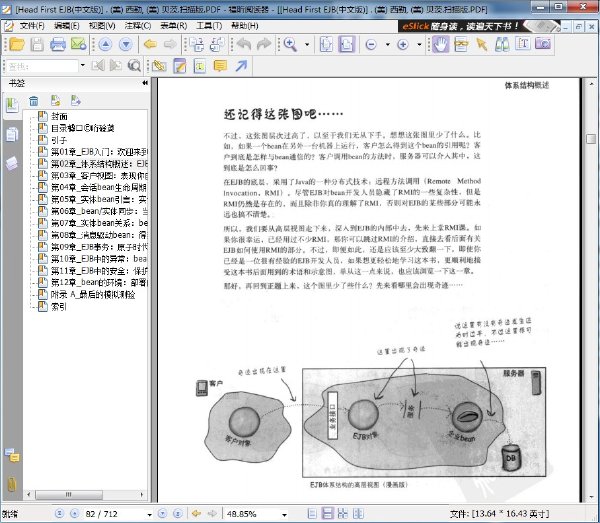The image size is (600, 523).
Task: Select bookmark 附录 A_最后的模拟测验
Action: pos(93,294)
